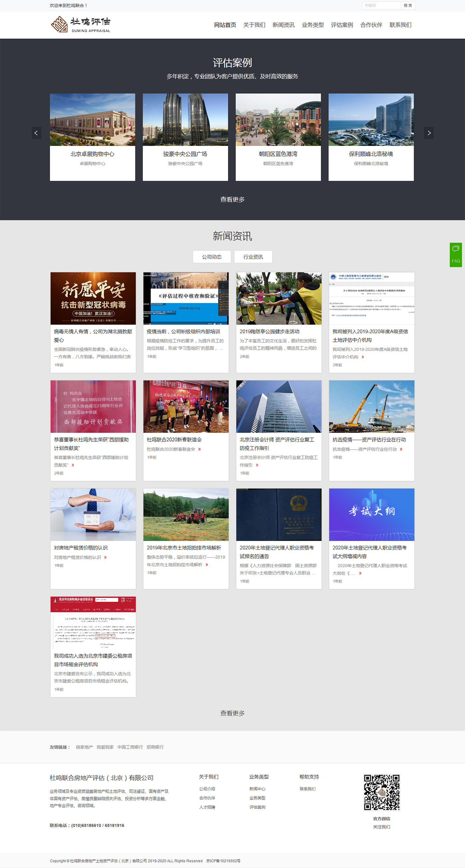Click red arrows after 抗击疫情 article summary

tap(401, 449)
